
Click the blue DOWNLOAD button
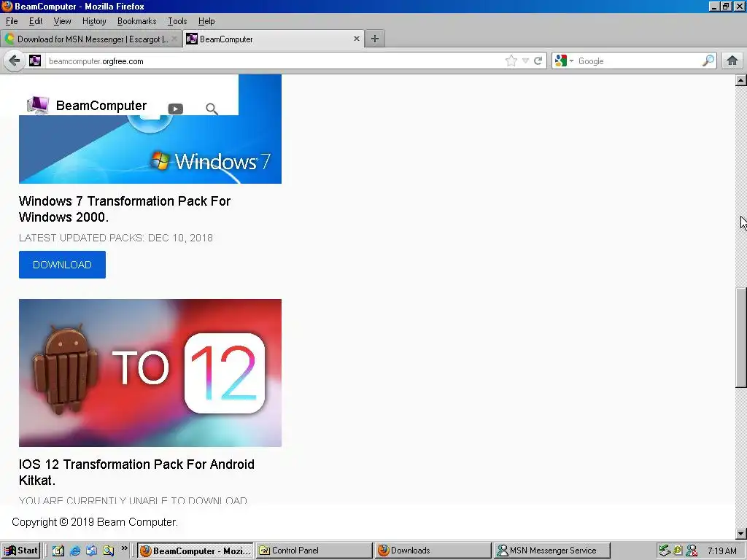click(x=63, y=265)
